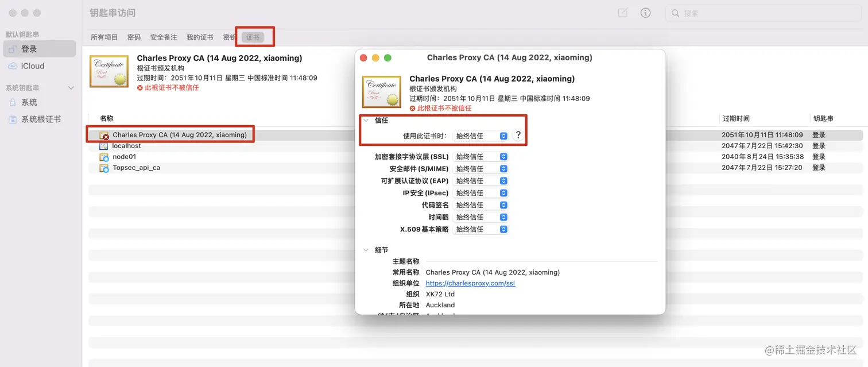The width and height of the screenshot is (868, 367).
Task: Select the 系统 keychain in sidebar
Action: coord(39,102)
